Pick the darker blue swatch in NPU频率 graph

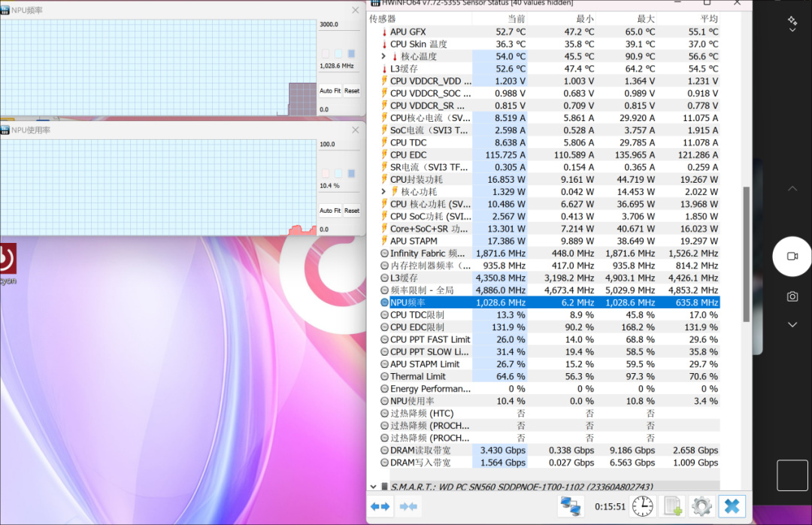(x=352, y=53)
